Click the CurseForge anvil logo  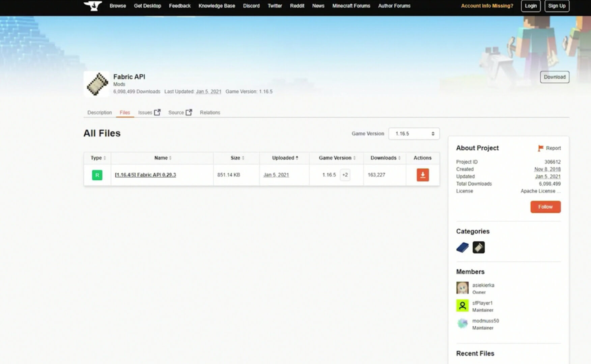(x=93, y=6)
